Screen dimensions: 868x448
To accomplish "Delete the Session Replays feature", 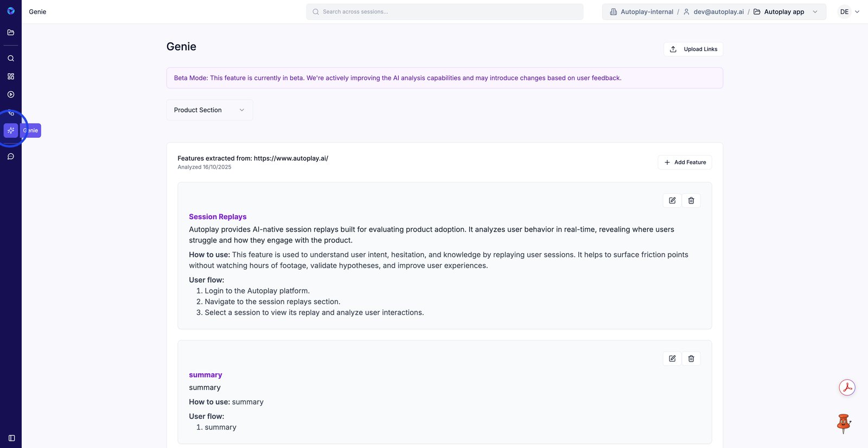I will pos(691,201).
